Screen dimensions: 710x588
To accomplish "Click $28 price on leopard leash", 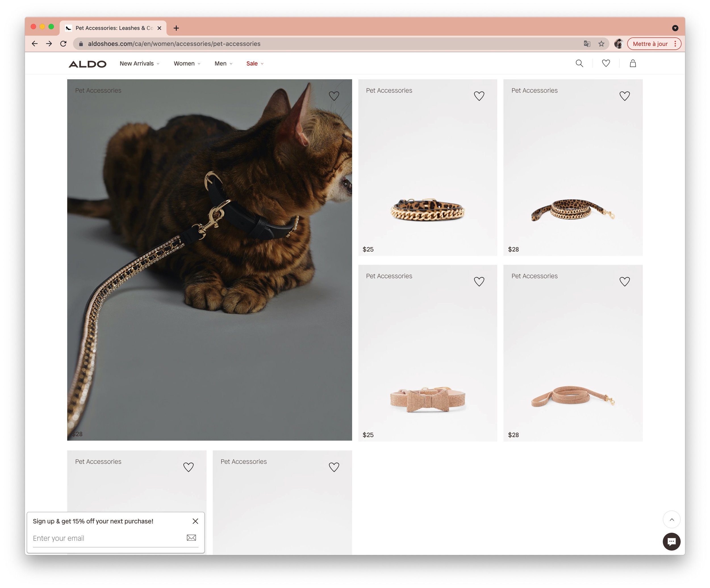I will (x=513, y=249).
